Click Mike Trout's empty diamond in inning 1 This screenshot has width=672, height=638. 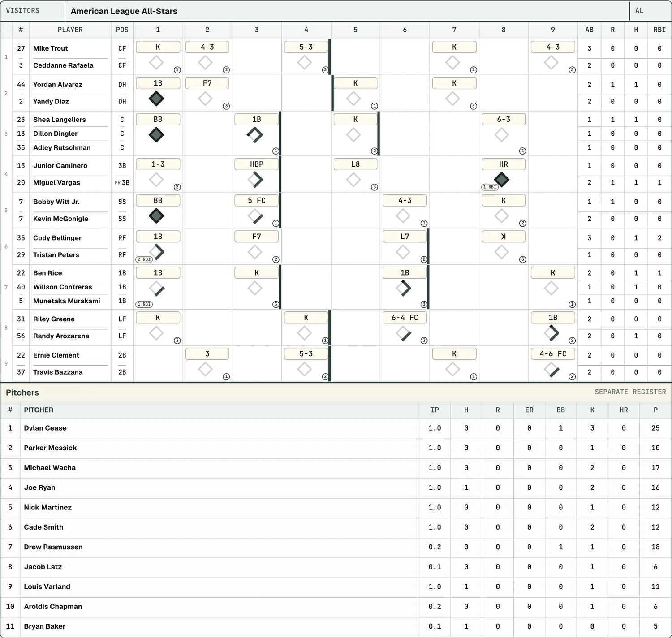(156, 62)
